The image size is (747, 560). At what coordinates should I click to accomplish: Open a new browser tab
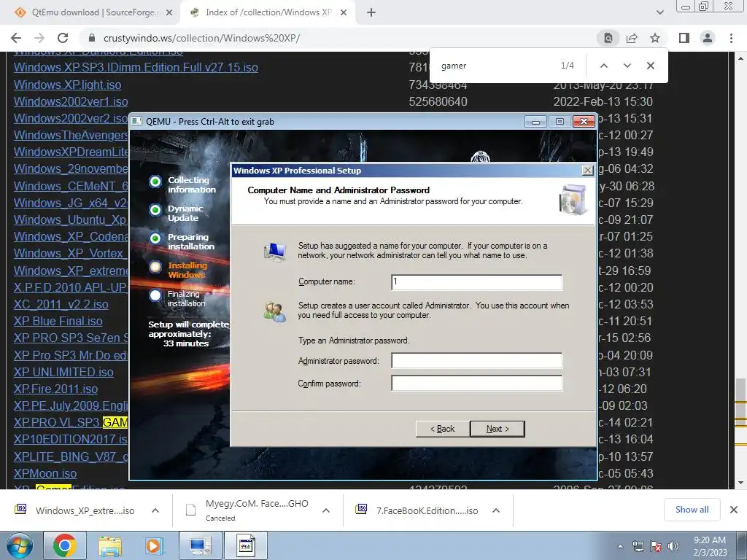371,12
